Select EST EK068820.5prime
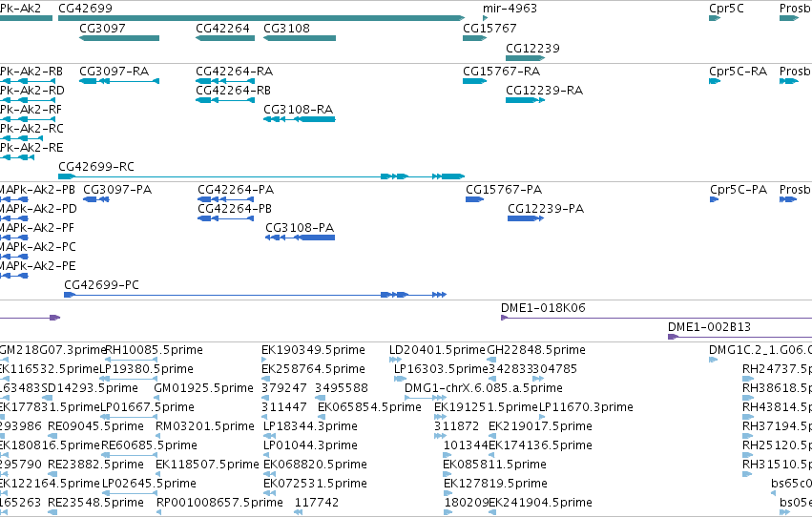812x517 pixels. click(x=315, y=465)
